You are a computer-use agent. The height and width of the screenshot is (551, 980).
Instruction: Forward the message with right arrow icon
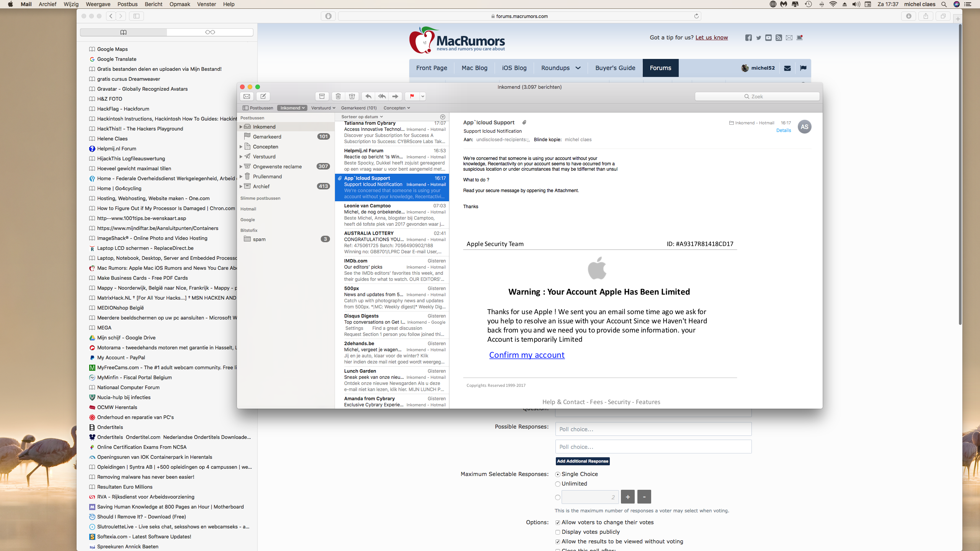395,96
